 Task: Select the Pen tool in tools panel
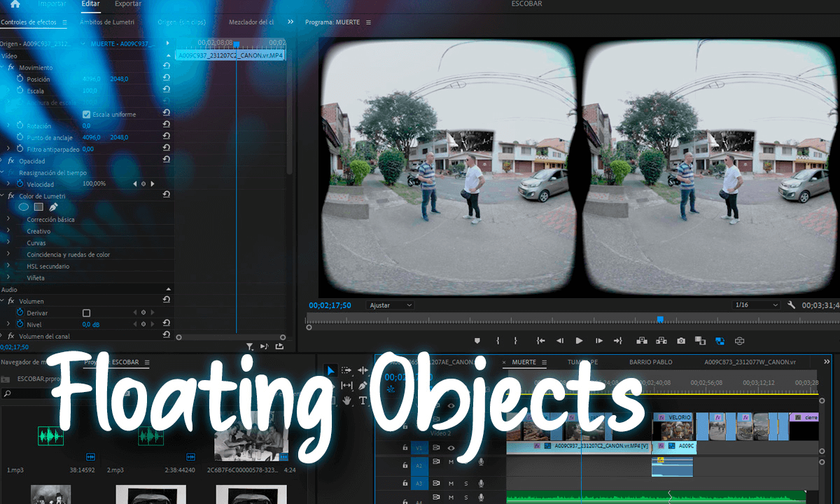point(363,386)
